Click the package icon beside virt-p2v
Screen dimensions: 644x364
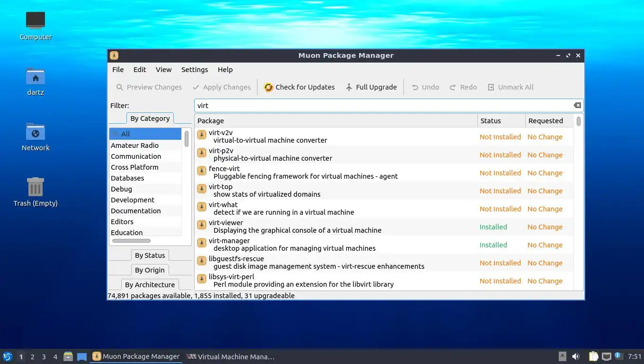click(x=202, y=153)
